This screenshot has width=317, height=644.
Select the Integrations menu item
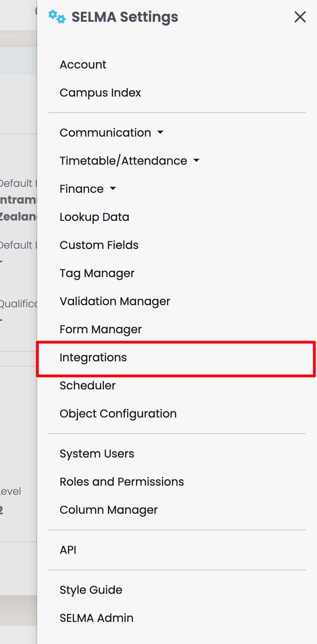click(x=93, y=357)
